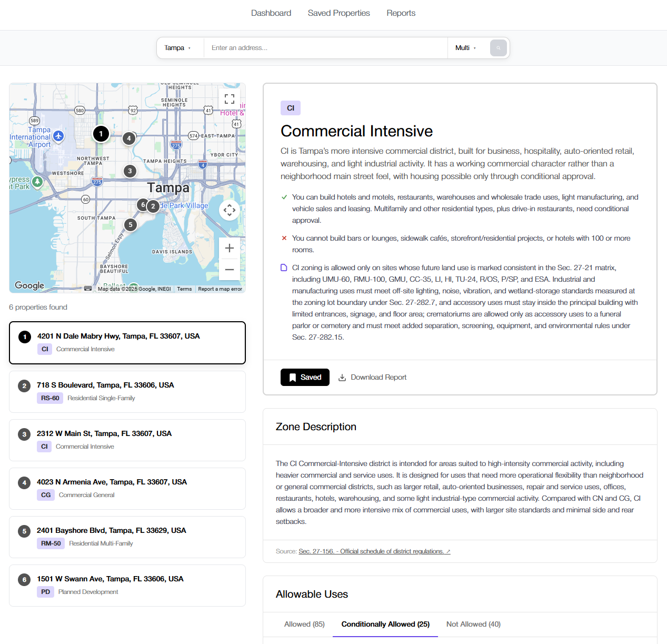This screenshot has width=667, height=644.
Task: Open 4023 N Armenia Ave property
Action: 127,489
